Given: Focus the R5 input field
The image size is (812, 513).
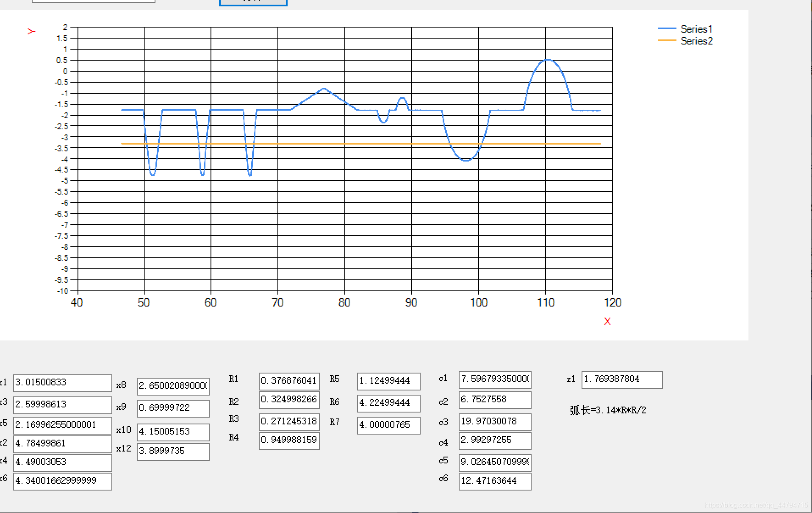Looking at the screenshot, I should pos(389,381).
